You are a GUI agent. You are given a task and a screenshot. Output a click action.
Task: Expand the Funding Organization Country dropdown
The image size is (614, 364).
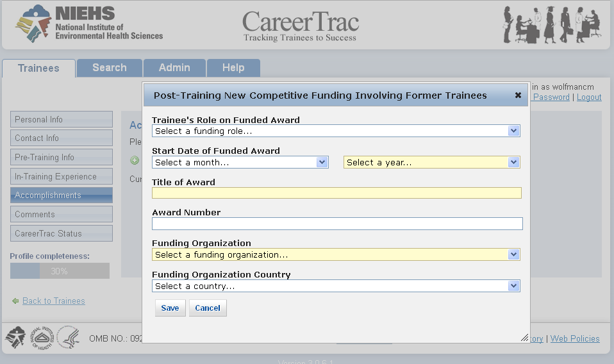[x=336, y=286]
